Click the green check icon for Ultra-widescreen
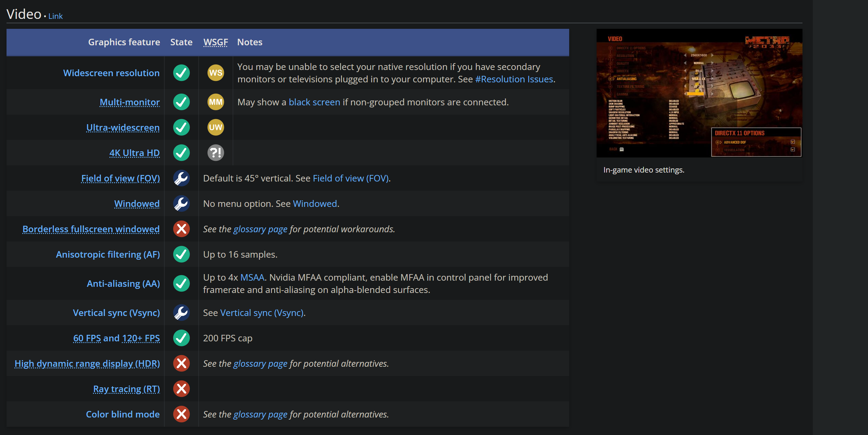 [x=181, y=127]
